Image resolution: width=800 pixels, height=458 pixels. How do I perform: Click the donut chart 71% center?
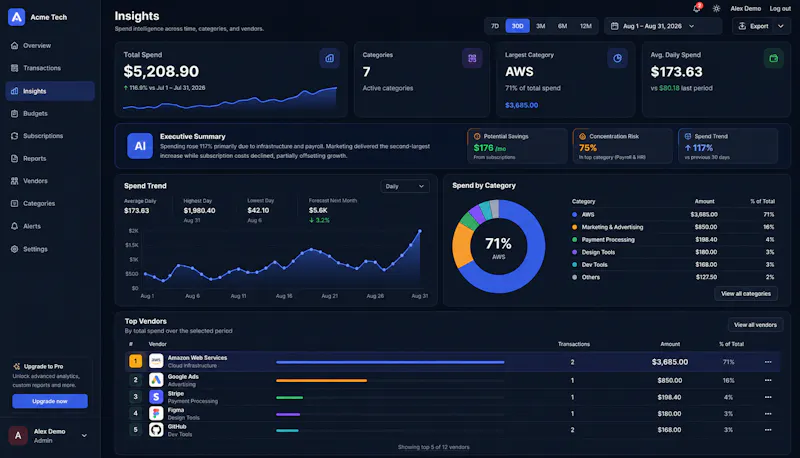click(498, 247)
